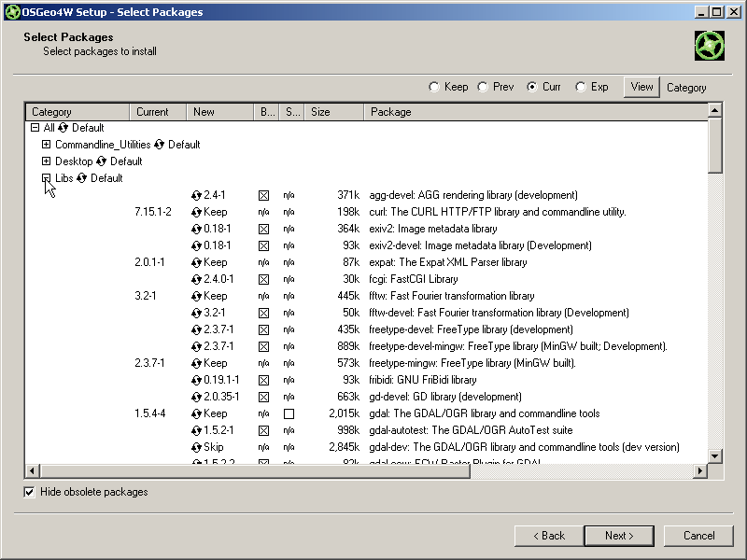Toggle the binary checkbox for fribidi
Viewport: 747px width, 560px height.
click(x=263, y=381)
